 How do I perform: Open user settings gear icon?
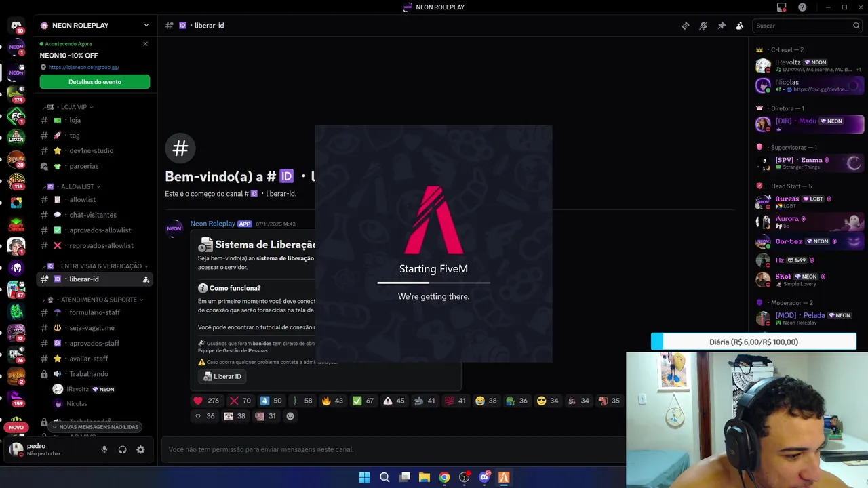click(140, 449)
